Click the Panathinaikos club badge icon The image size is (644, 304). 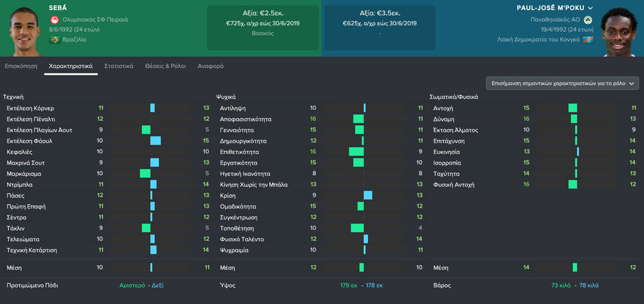pos(587,20)
